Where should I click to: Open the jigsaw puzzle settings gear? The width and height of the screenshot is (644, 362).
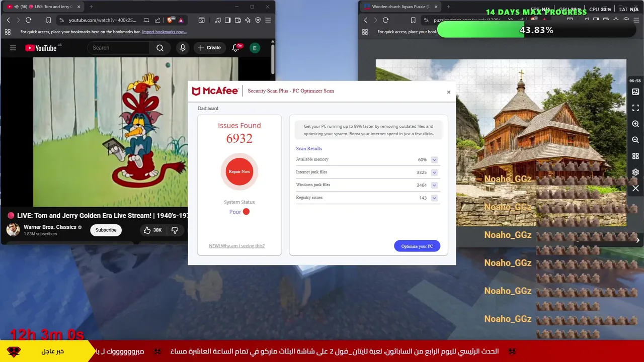[x=635, y=172]
